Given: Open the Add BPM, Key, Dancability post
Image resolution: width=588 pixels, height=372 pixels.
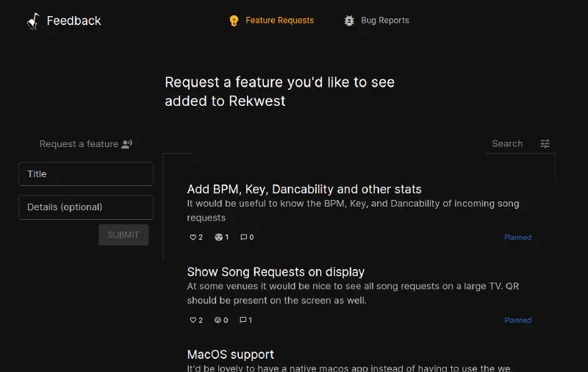Looking at the screenshot, I should click(x=304, y=190).
